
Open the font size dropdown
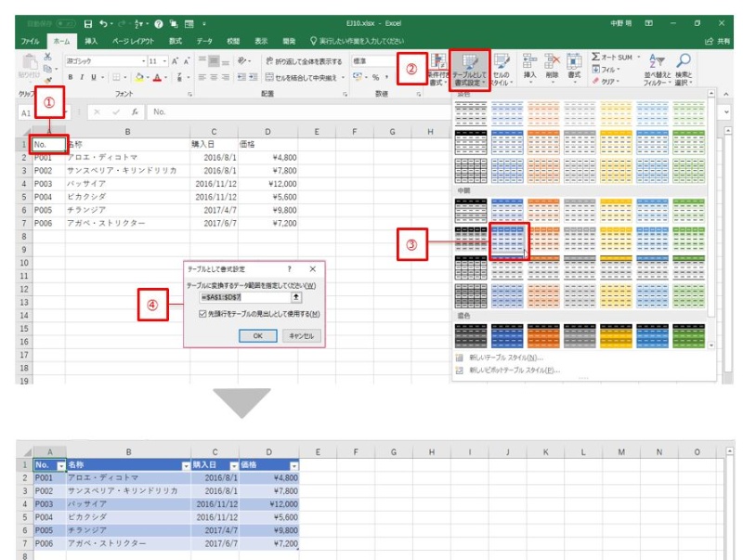pos(163,59)
